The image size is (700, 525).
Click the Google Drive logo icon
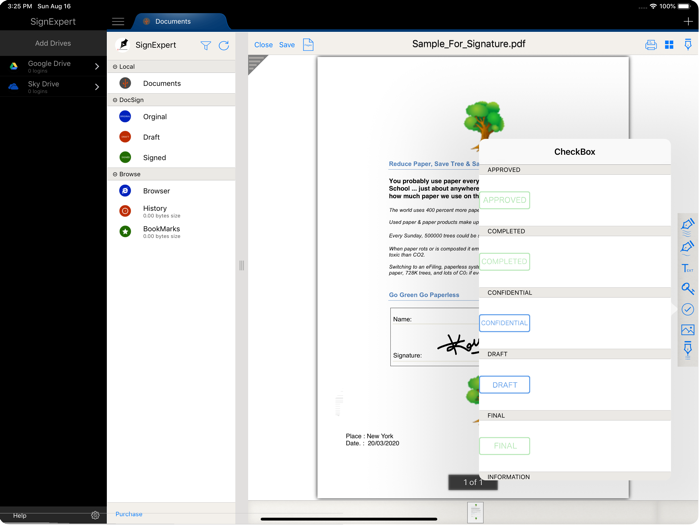tap(14, 66)
